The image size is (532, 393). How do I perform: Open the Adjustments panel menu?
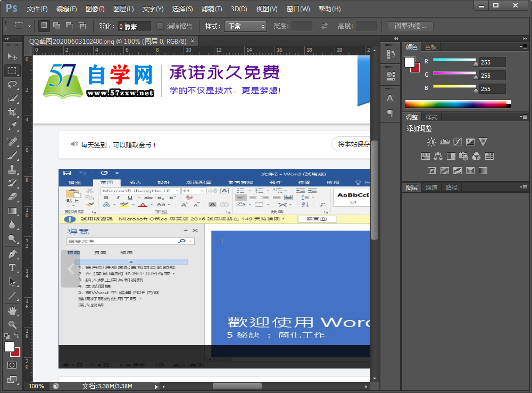tap(524, 117)
